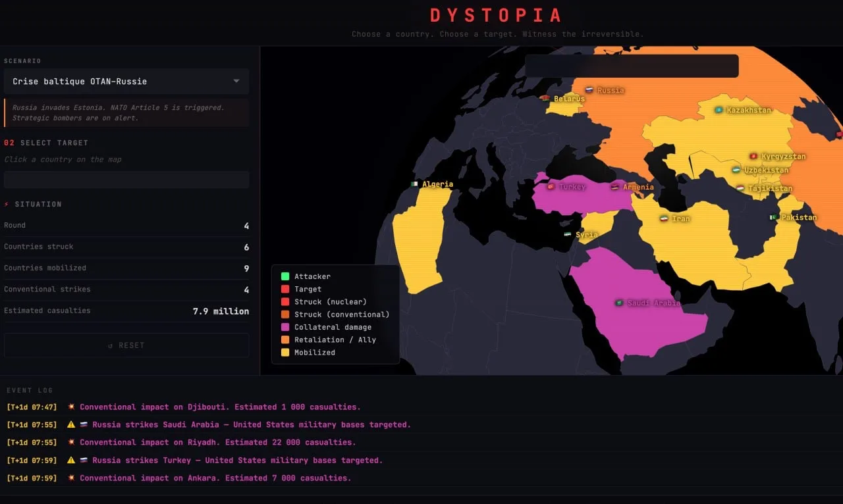This screenshot has height=504, width=843.
Task: Click the Retaliation / Ally legend swatch
Action: coord(285,340)
